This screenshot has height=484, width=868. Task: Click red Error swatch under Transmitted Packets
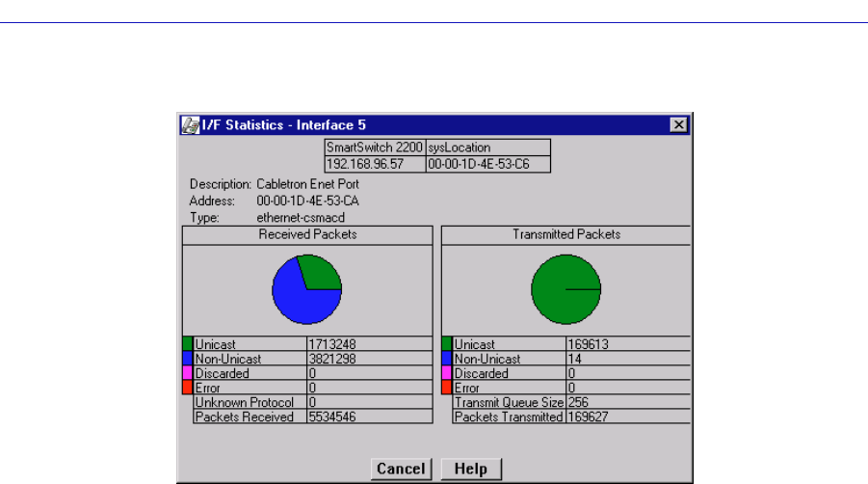[x=447, y=388]
